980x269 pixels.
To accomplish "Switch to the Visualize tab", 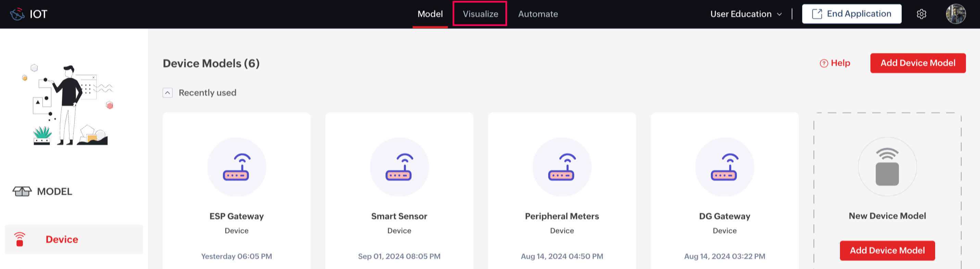I will [x=480, y=14].
